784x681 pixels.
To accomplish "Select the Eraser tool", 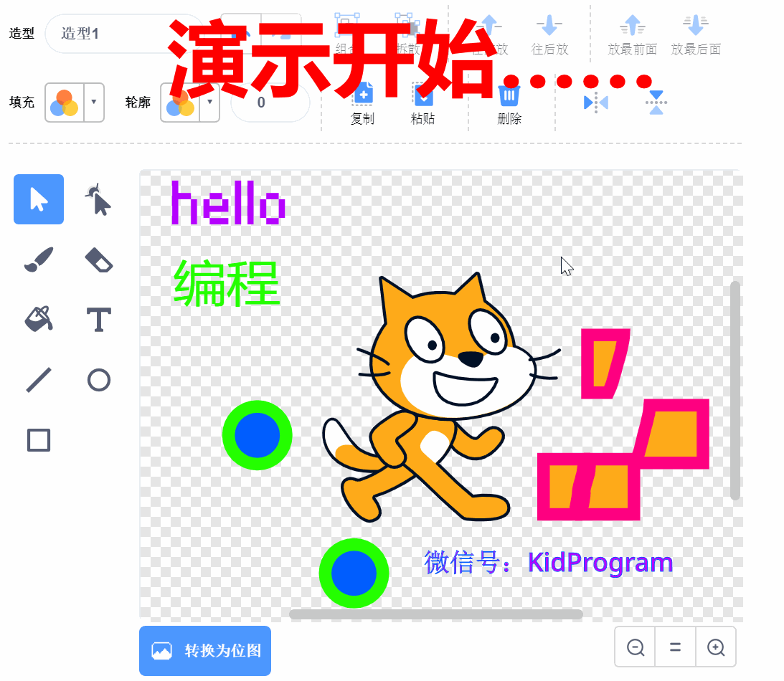I will pyautogui.click(x=98, y=259).
